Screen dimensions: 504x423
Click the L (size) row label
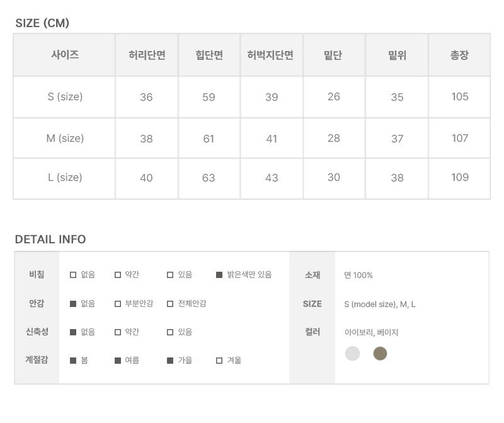65,177
